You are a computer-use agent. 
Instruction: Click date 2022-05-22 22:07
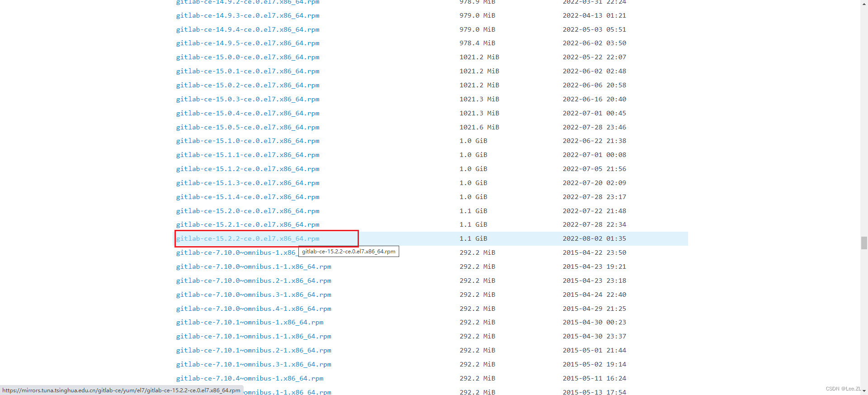(x=594, y=57)
